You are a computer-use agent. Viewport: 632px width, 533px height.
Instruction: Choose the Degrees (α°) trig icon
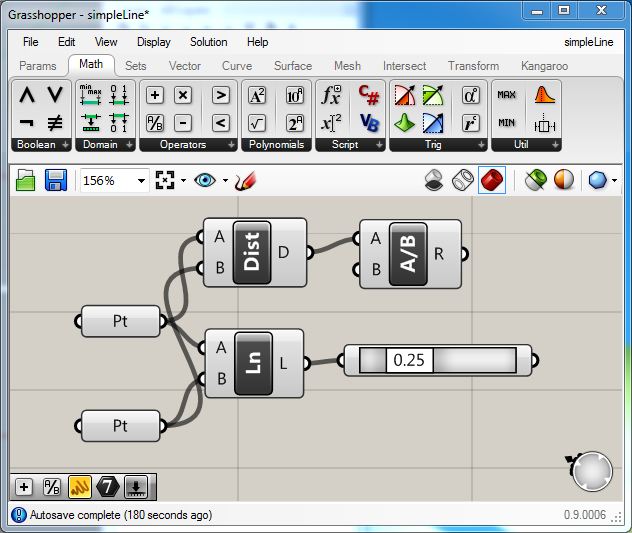tap(471, 96)
